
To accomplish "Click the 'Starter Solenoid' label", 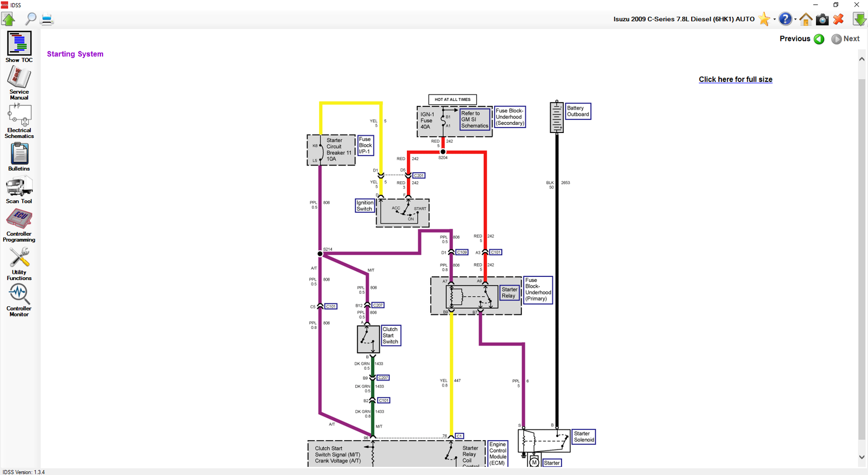I will pyautogui.click(x=584, y=437).
